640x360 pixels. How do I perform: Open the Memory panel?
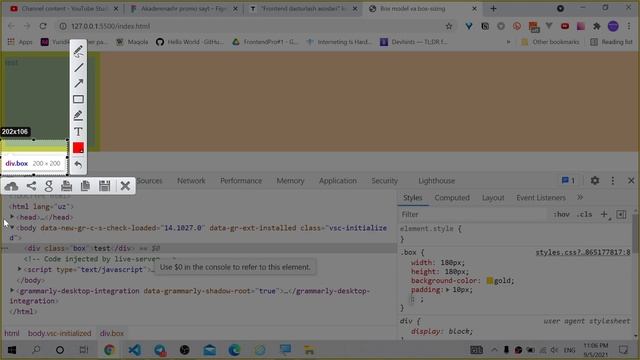coord(290,180)
